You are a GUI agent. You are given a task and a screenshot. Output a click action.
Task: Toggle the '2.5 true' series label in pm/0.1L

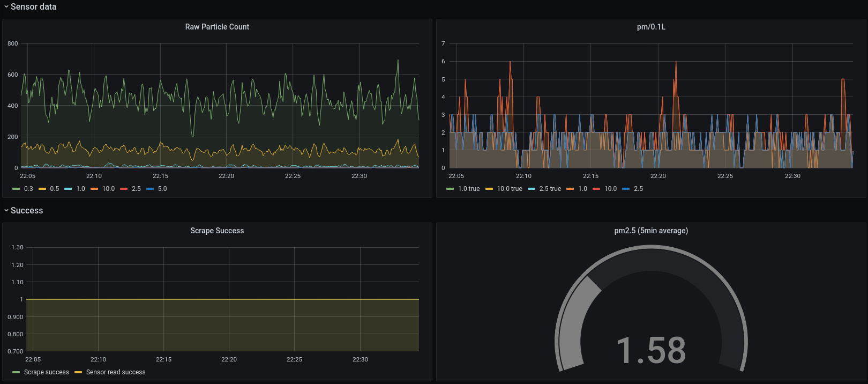pos(550,189)
